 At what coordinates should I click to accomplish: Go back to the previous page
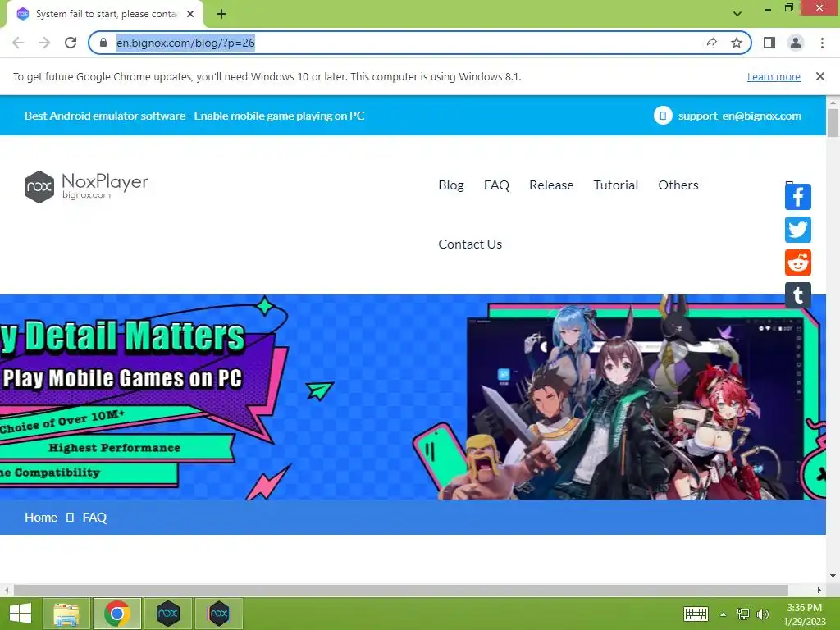point(18,43)
